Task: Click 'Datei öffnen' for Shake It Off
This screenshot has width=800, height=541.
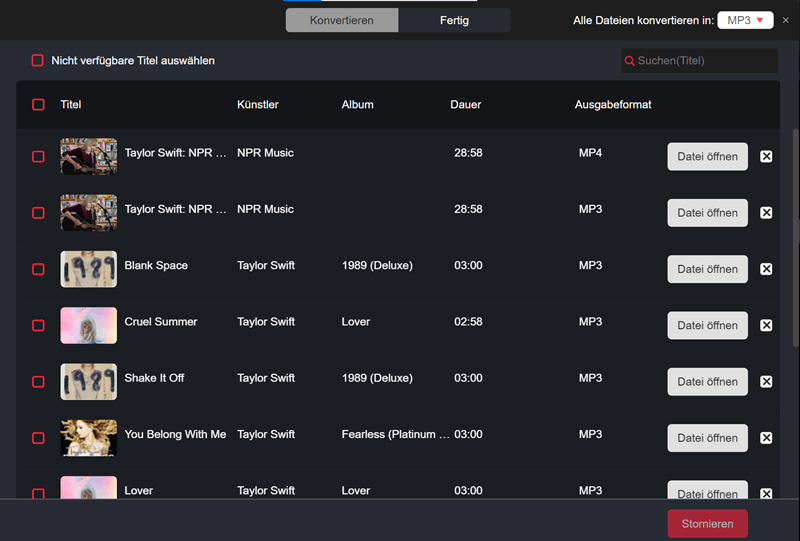Action: pos(707,382)
